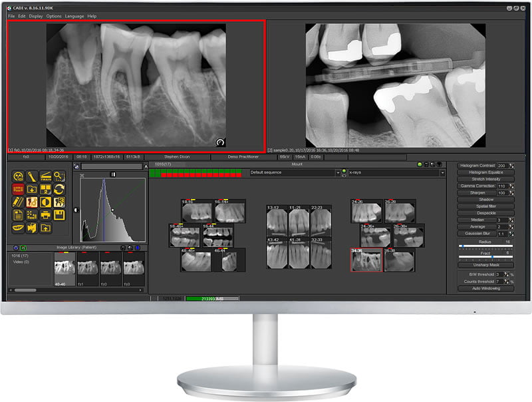
Task: Select the magnifier zoom tool
Action: 59,176
